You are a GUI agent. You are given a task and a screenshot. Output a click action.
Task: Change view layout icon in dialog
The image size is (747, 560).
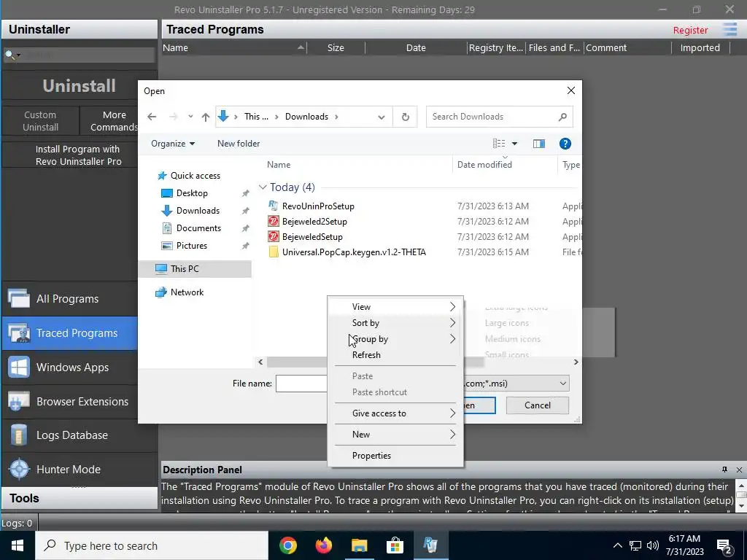click(499, 144)
